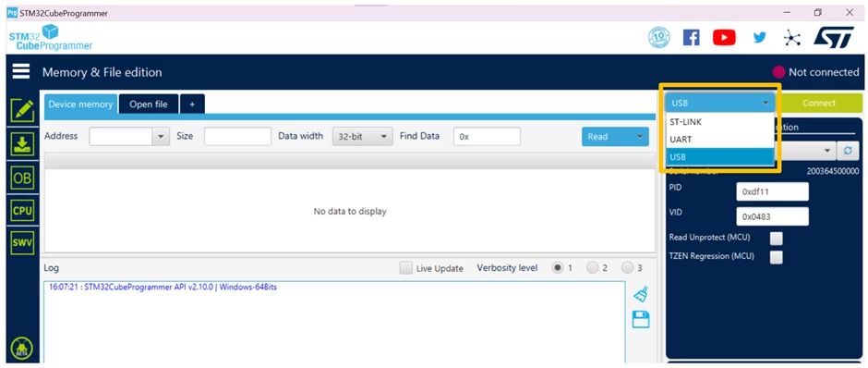
Task: Open the Address dropdown arrow
Action: pos(161,136)
